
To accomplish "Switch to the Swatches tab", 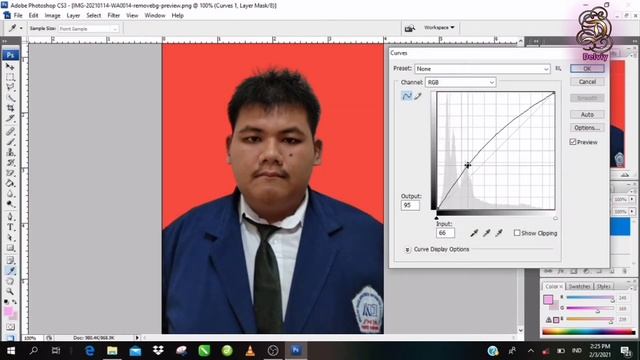I will (579, 287).
